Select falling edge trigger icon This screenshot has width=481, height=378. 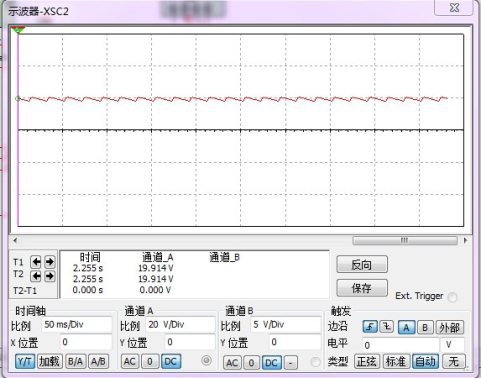[x=387, y=327]
